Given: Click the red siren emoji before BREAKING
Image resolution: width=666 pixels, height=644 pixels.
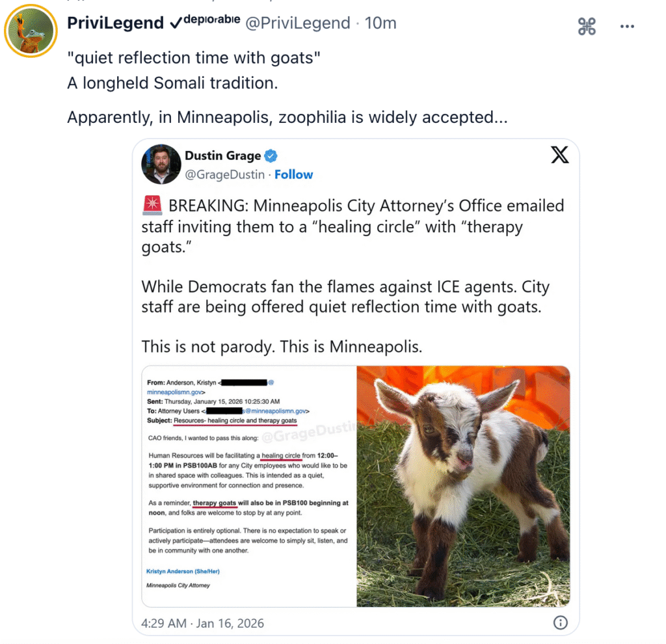Looking at the screenshot, I should 152,205.
